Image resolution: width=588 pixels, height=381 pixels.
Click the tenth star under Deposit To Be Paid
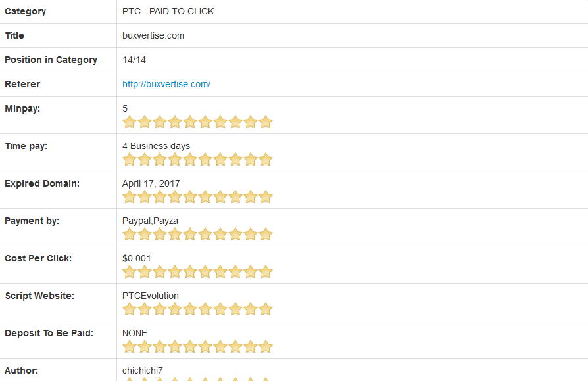pos(266,347)
